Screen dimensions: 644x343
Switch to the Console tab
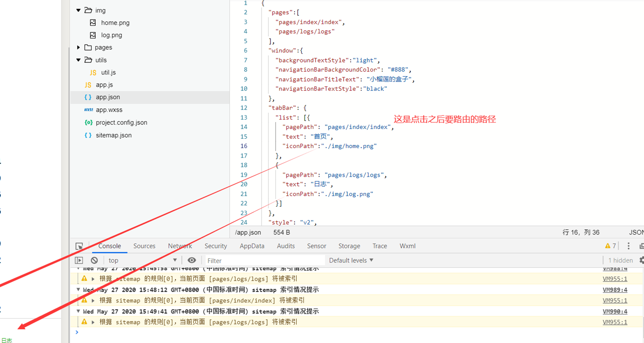pos(110,246)
